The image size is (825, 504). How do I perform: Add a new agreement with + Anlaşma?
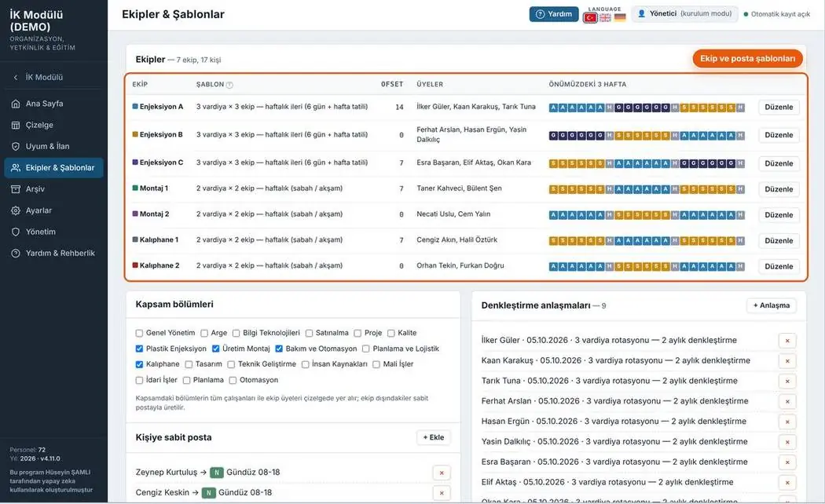[x=772, y=305]
